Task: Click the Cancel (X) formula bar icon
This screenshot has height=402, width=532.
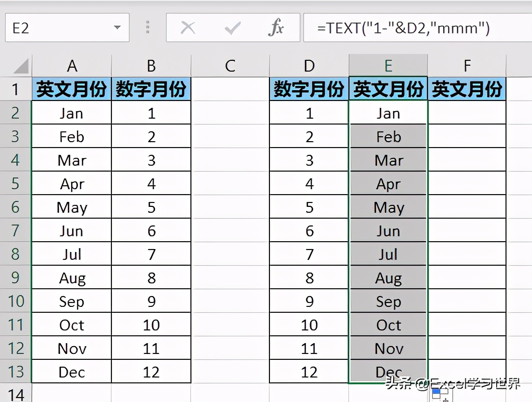Action: (x=187, y=28)
